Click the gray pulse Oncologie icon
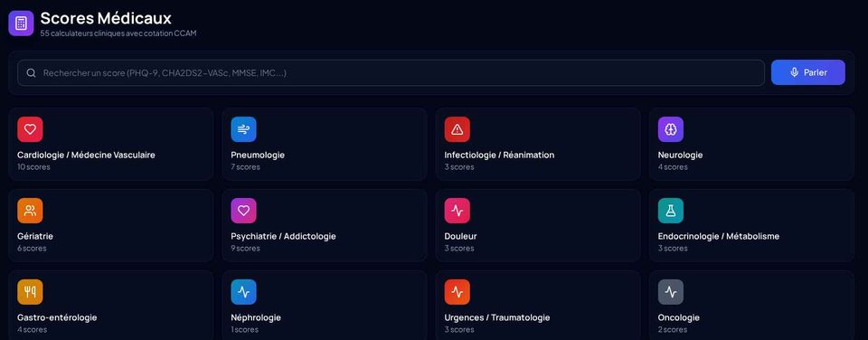 [x=671, y=292]
